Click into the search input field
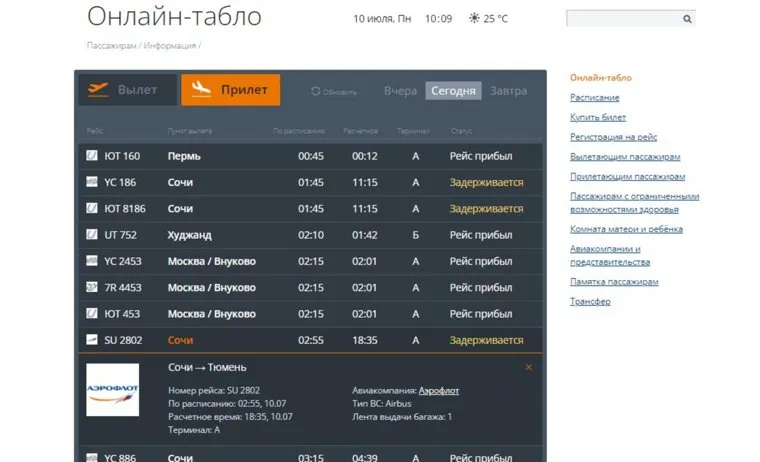This screenshot has width=760, height=462. (622, 19)
